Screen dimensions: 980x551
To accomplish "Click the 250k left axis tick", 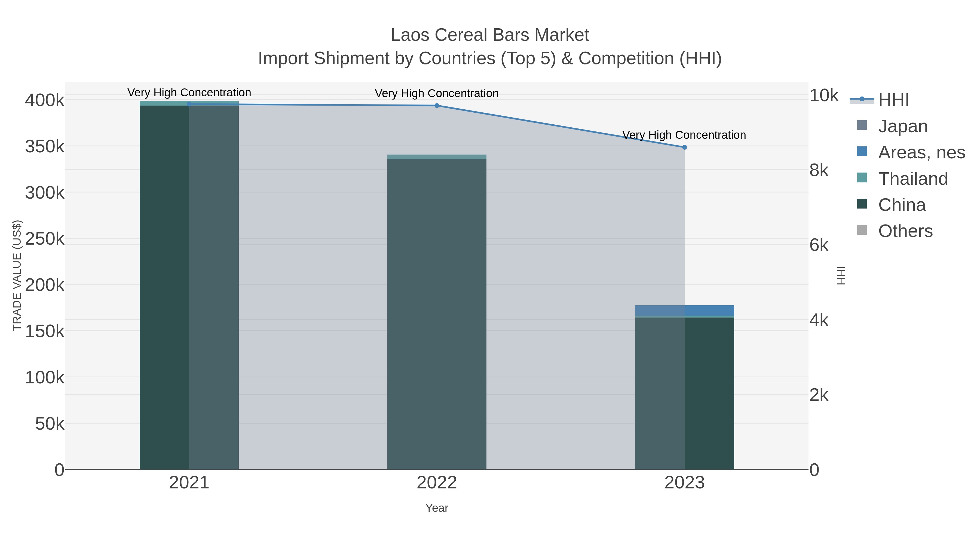I will tap(45, 239).
